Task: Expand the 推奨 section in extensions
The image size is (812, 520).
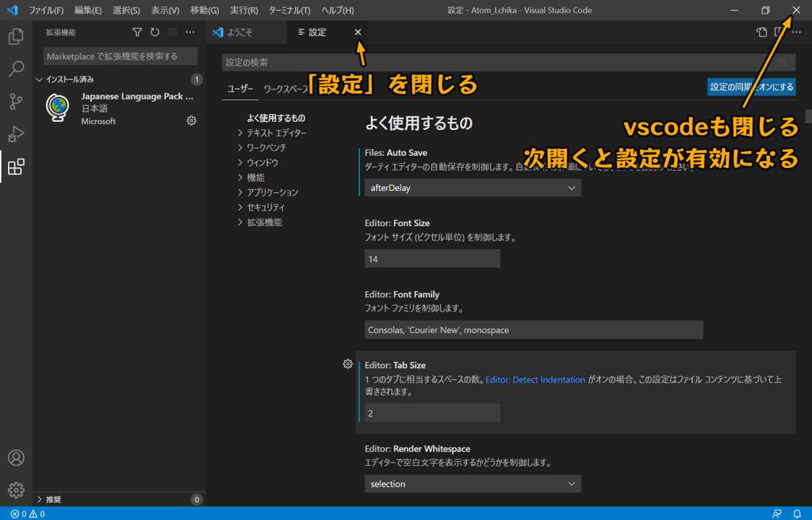Action: coord(53,500)
